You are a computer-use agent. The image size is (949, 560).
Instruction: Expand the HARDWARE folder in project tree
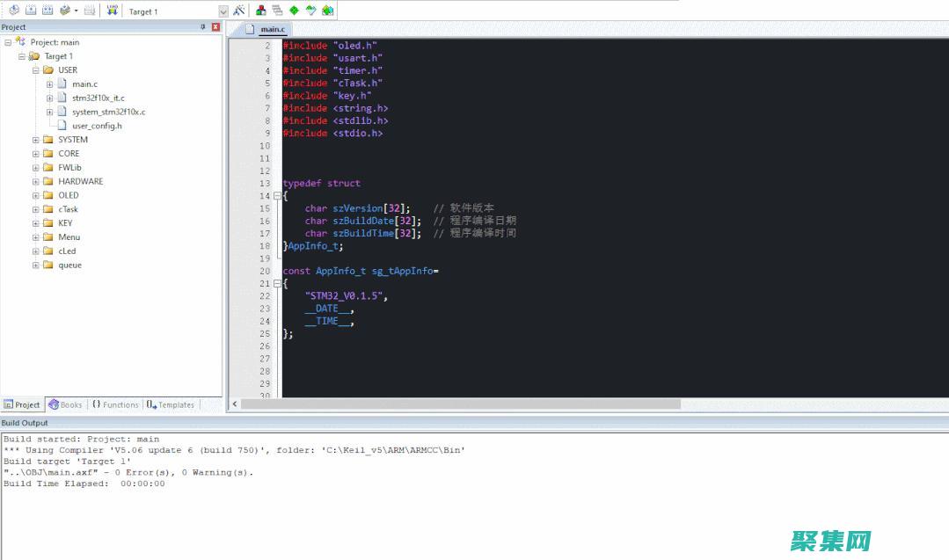36,182
